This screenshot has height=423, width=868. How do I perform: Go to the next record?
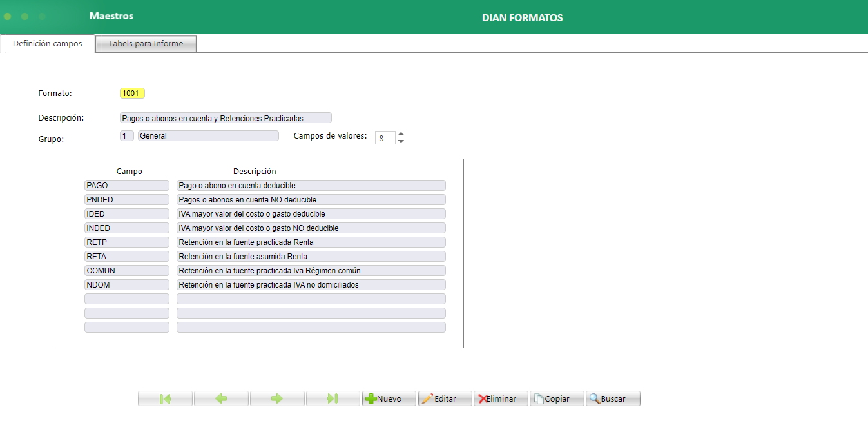277,398
